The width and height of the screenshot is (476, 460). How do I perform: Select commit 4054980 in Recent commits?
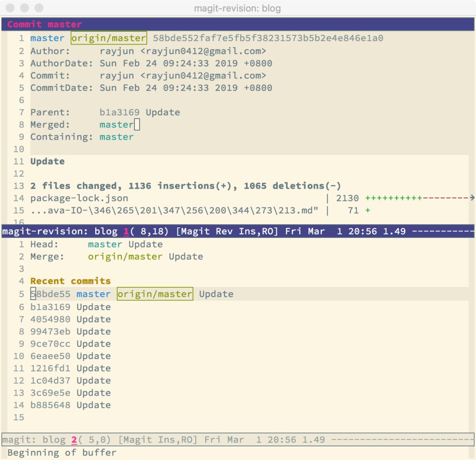50,319
